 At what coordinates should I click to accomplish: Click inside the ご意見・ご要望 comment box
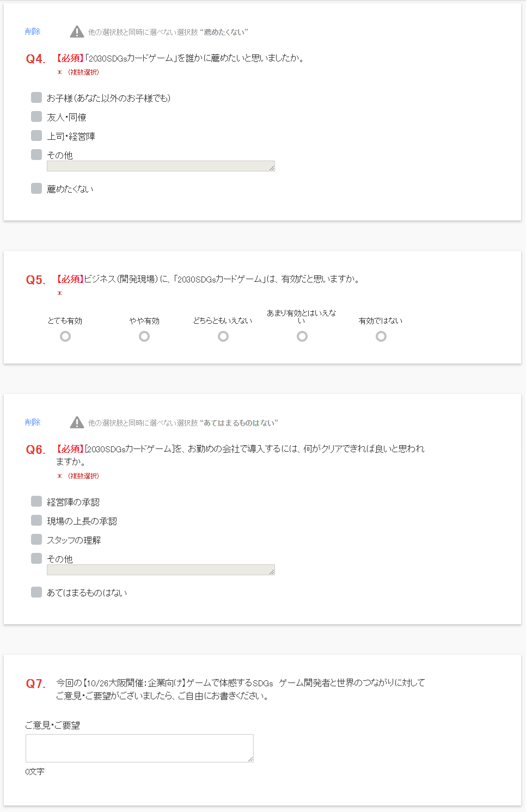click(139, 748)
